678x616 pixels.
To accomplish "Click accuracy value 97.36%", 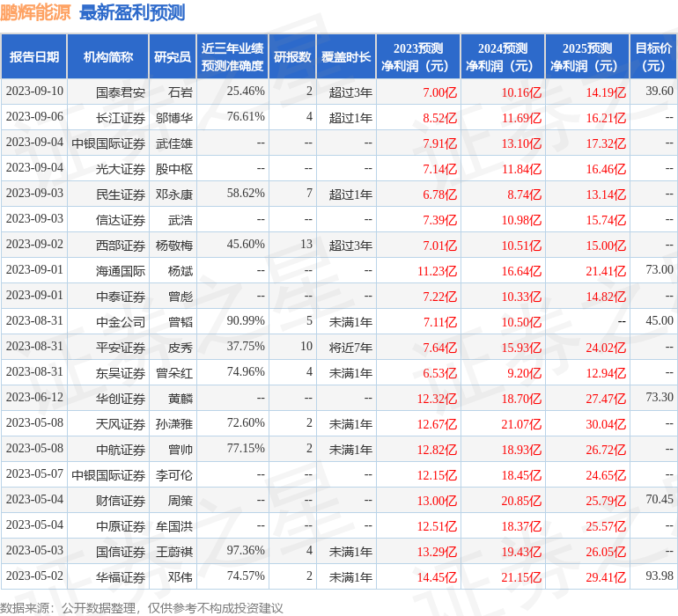I will [246, 550].
